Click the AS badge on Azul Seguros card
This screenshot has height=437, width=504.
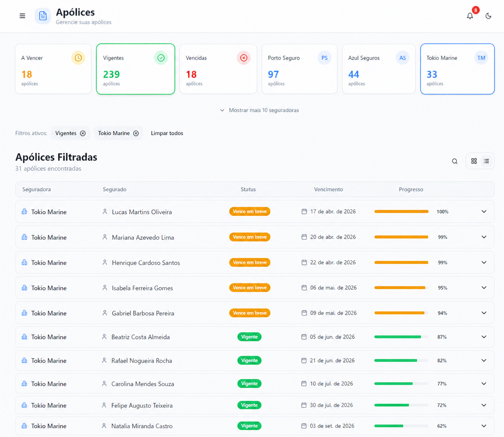[403, 58]
